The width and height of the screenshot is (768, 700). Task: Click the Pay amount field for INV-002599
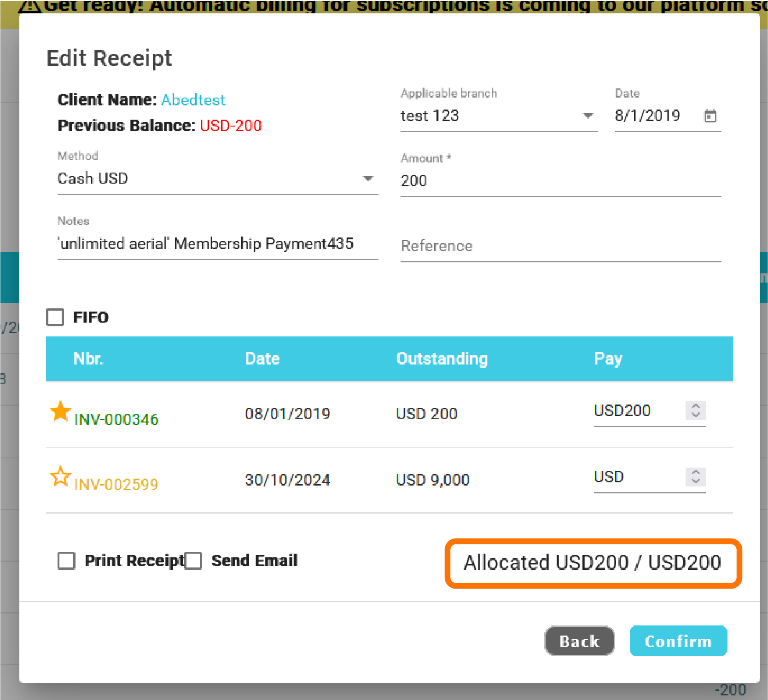coord(637,477)
